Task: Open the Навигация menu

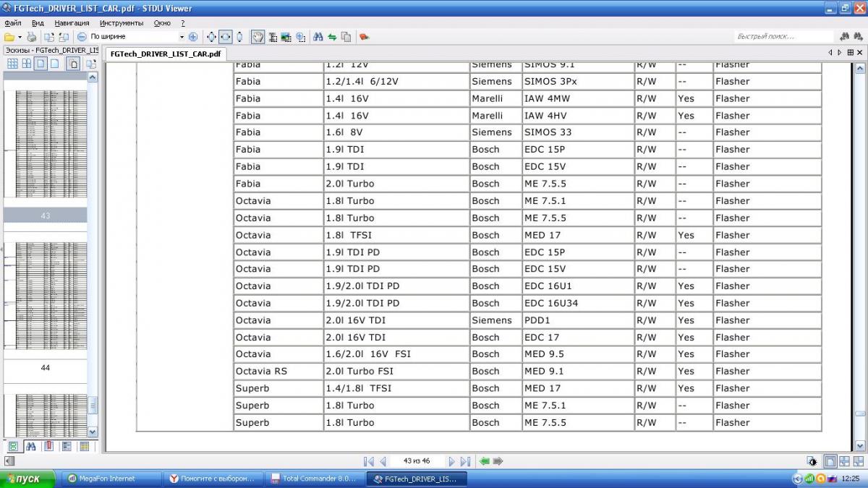Action: coord(72,22)
